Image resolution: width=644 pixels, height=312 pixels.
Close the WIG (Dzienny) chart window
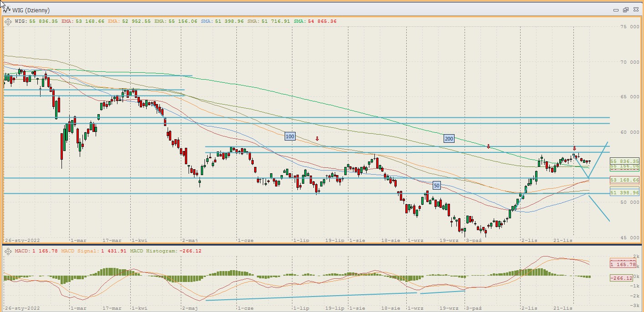(x=635, y=10)
